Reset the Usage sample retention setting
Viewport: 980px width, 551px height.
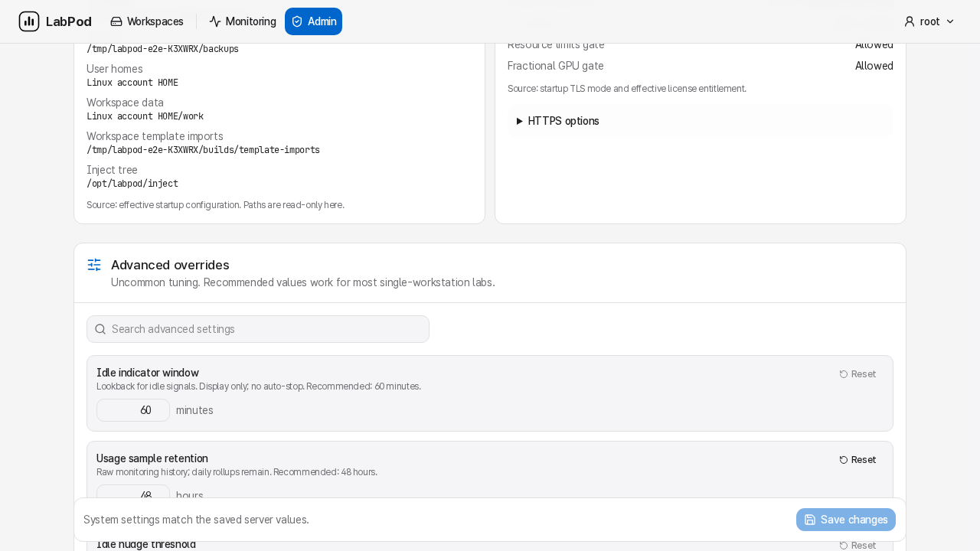click(857, 460)
